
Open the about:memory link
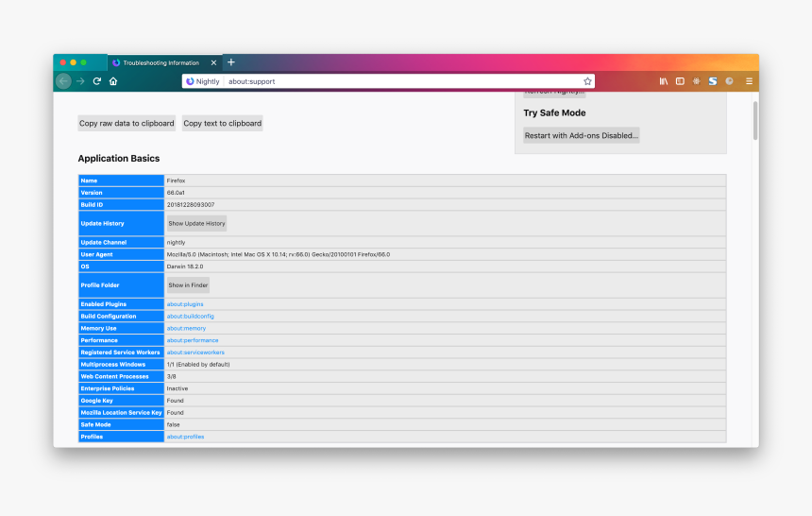click(186, 328)
